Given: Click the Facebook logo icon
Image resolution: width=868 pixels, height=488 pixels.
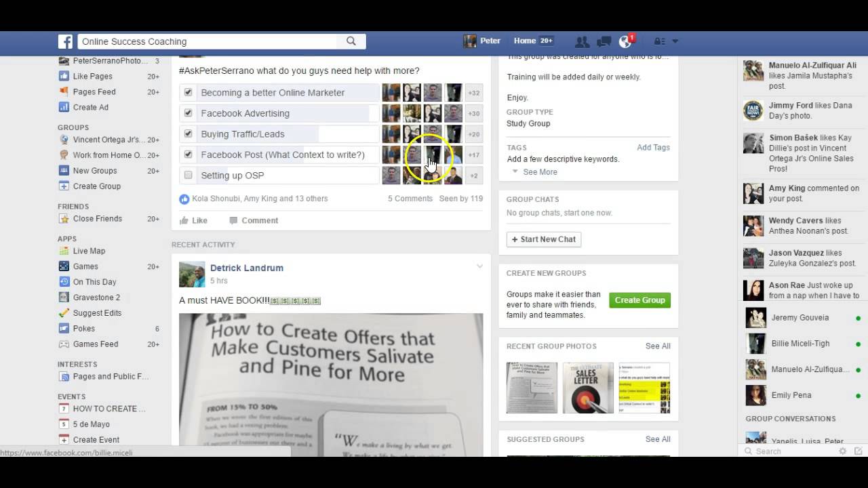Looking at the screenshot, I should pos(65,41).
